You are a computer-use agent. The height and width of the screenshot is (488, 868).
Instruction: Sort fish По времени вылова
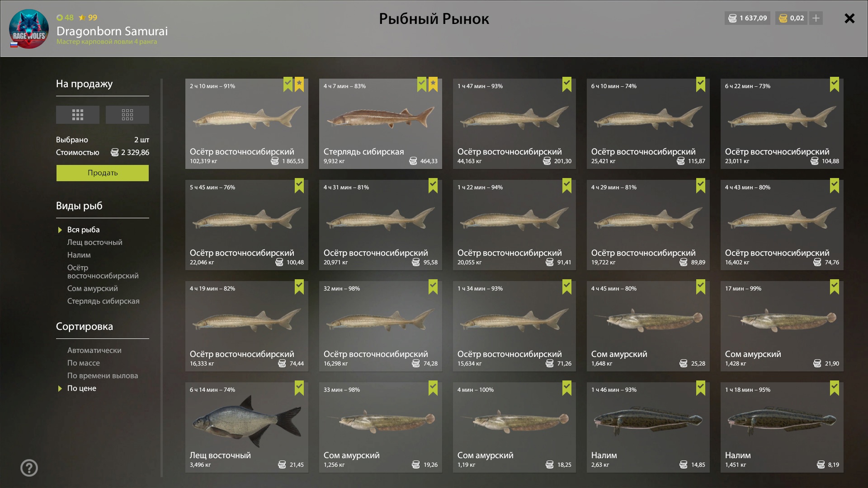tap(103, 375)
